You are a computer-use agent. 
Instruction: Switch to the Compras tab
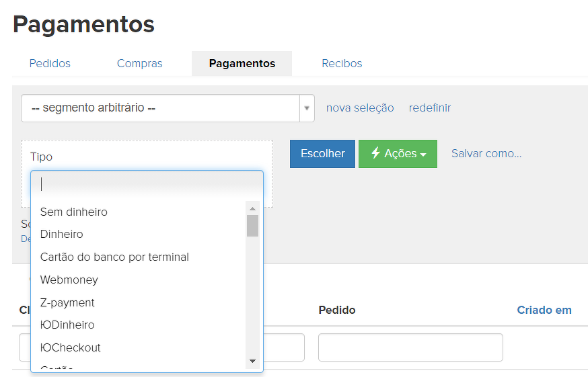coord(139,63)
